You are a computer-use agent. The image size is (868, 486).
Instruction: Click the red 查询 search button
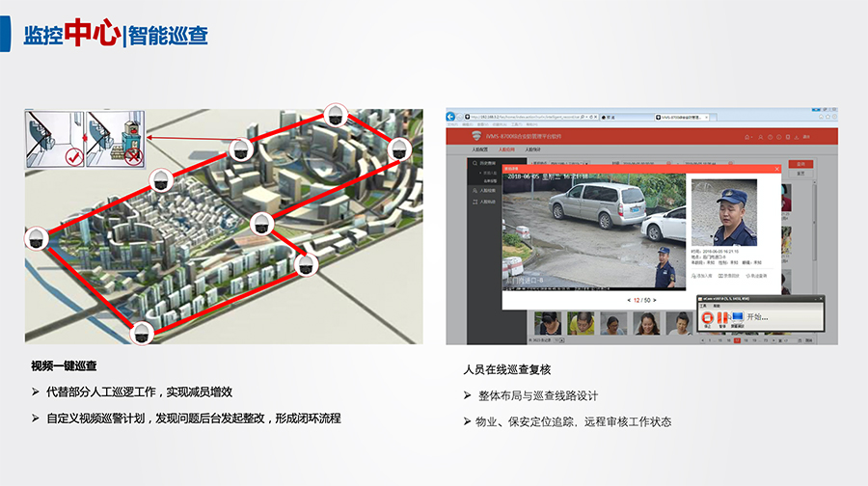[800, 164]
